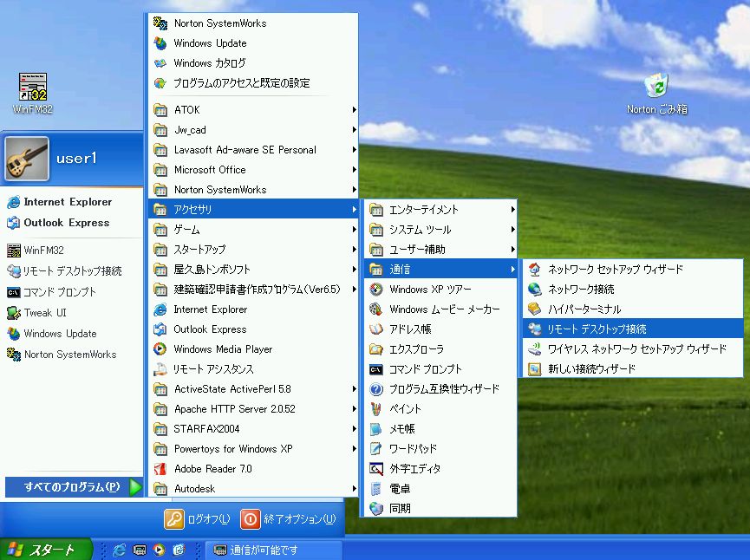This screenshot has height=560, width=750.
Task: Select リモート デスクトップ接続 in 通信 submenu
Action: click(x=597, y=329)
